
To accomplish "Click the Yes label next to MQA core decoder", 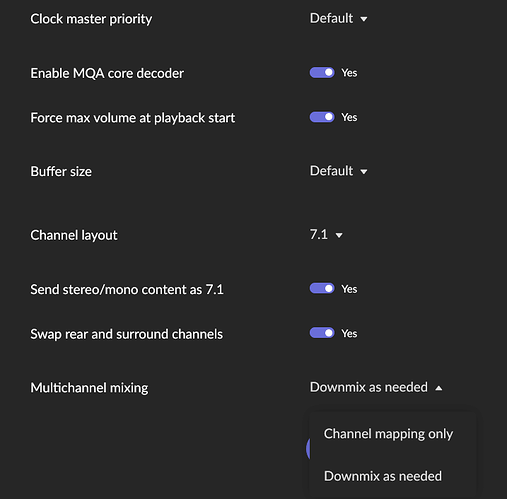I will click(x=349, y=73).
